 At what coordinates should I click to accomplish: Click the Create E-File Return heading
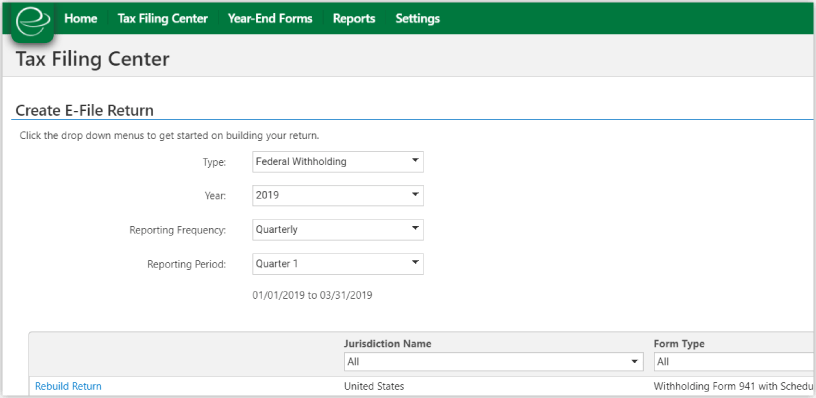tap(84, 110)
